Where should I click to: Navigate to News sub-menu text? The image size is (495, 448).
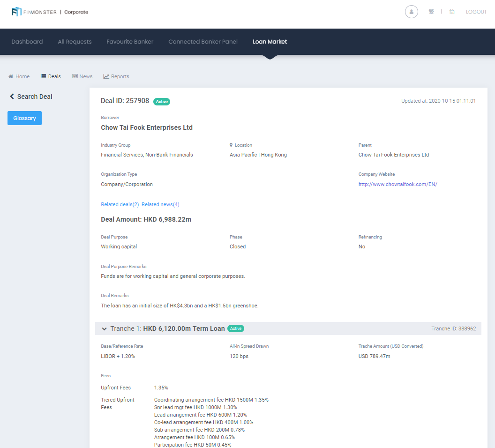[x=86, y=76]
